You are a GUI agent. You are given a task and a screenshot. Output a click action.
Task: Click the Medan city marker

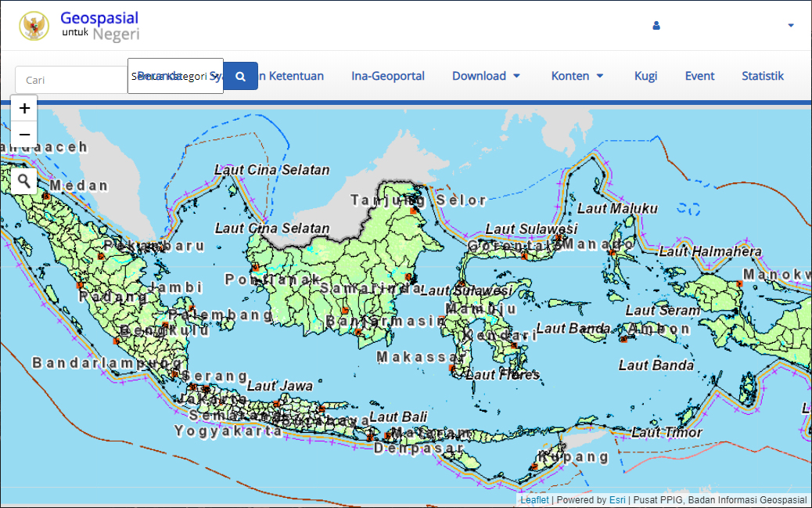pos(46,196)
